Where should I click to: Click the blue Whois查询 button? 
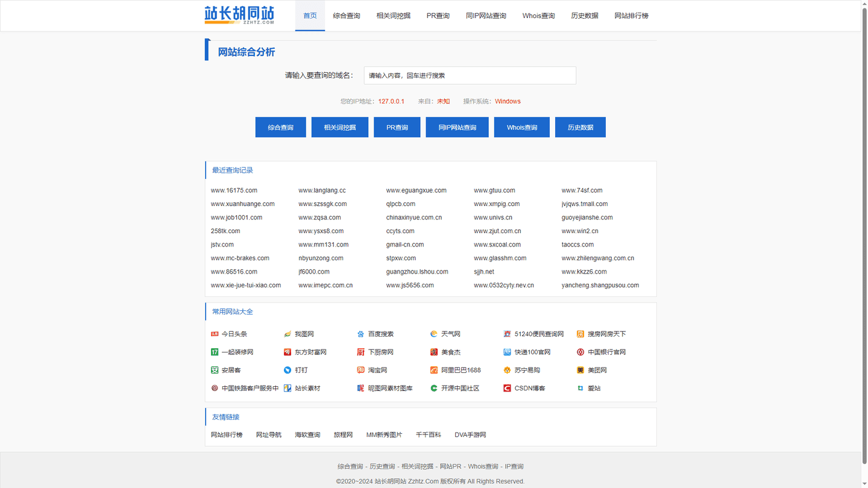coord(522,127)
